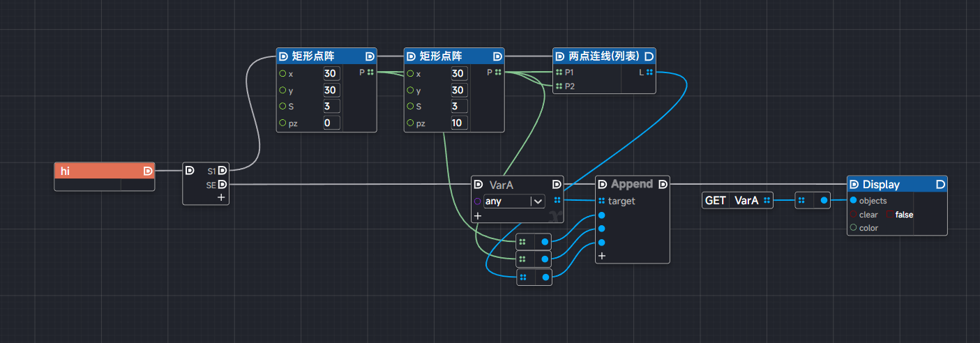This screenshot has width=980, height=343.
Task: Click the P2 input port on 两点连线(列表)
Action: [x=559, y=86]
